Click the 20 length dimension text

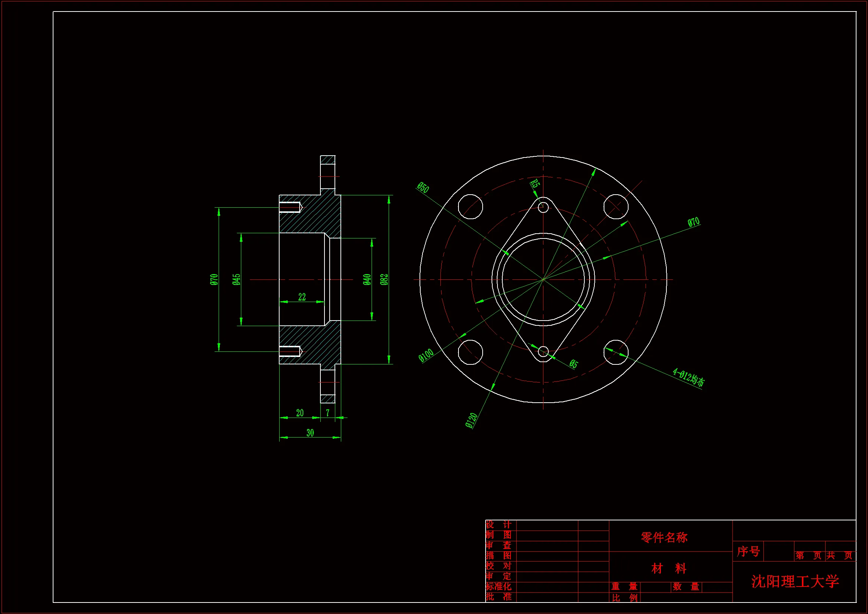coord(300,413)
